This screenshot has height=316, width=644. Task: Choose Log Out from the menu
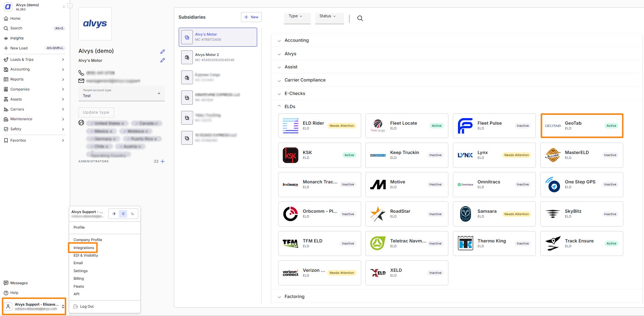pyautogui.click(x=84, y=306)
